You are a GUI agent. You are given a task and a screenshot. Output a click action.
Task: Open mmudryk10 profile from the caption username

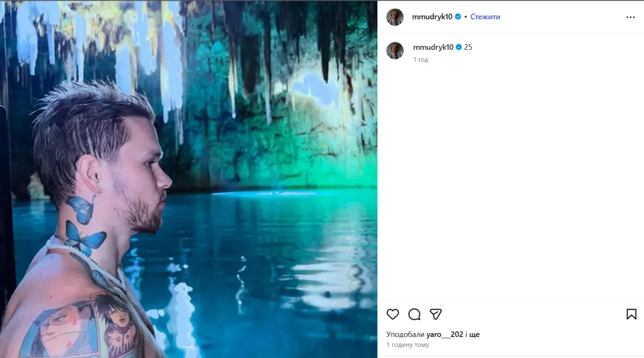(433, 47)
